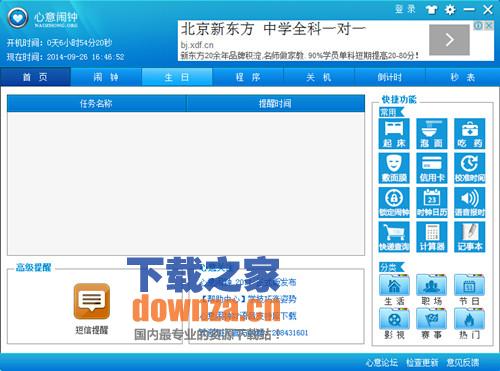Viewport: 500px width, 371px height.
Task: Select the 信用卡 credit card reminder
Action: pos(432,168)
